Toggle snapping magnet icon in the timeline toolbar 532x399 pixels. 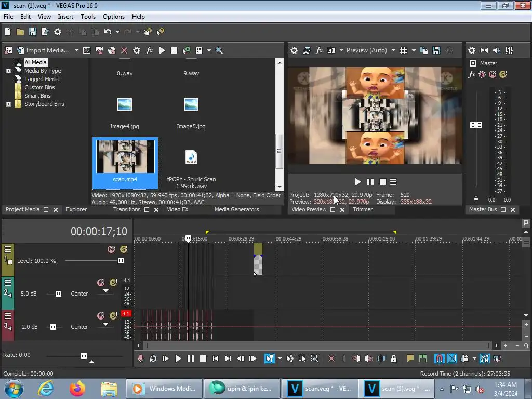click(439, 358)
